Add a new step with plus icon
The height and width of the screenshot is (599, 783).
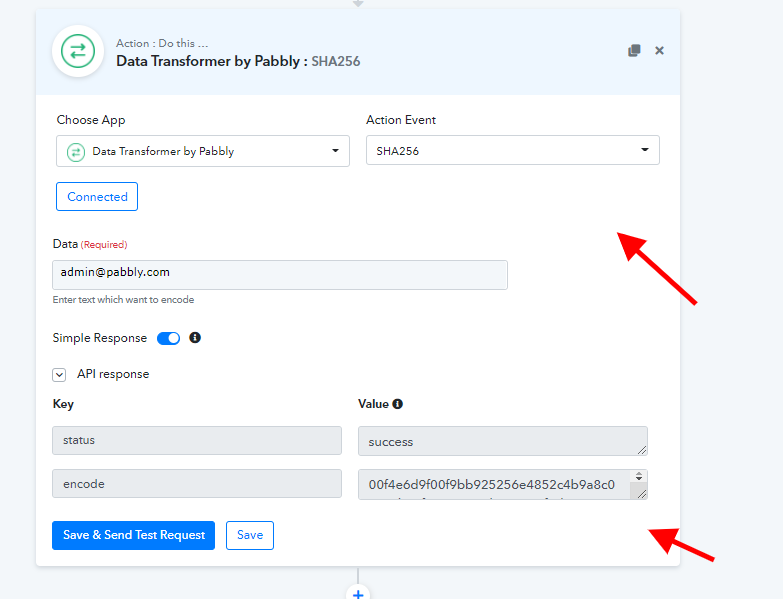point(358,593)
